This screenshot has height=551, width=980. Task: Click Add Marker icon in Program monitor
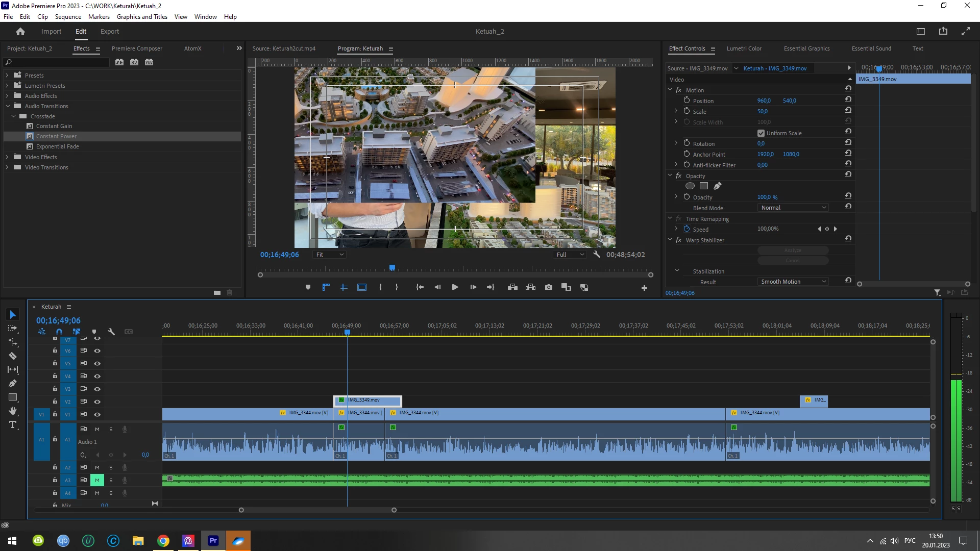coord(308,287)
